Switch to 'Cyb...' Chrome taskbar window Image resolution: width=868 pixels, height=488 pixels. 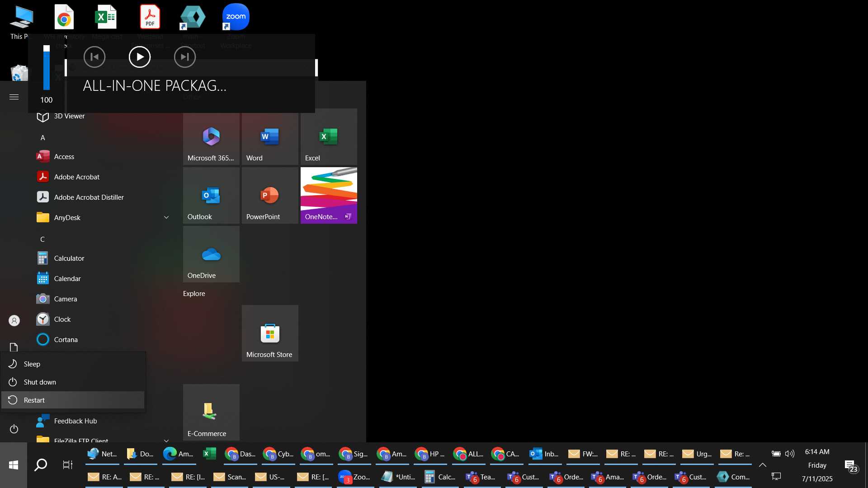coord(278,454)
